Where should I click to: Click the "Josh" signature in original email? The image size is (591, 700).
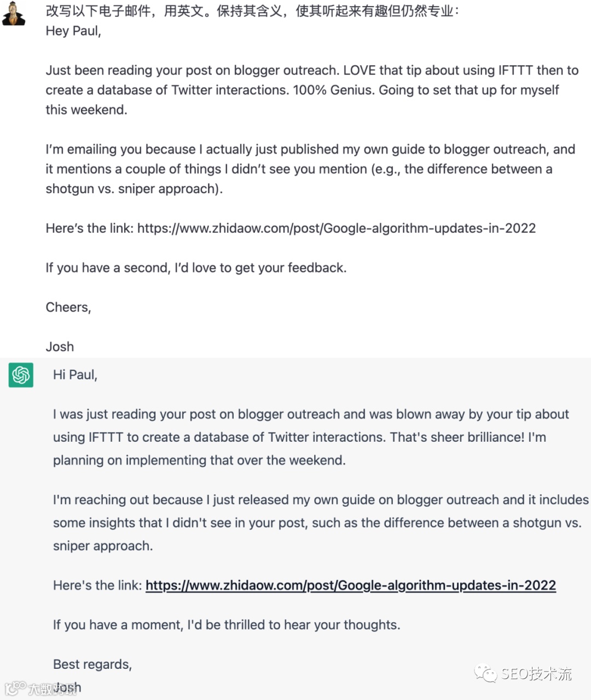tap(60, 346)
